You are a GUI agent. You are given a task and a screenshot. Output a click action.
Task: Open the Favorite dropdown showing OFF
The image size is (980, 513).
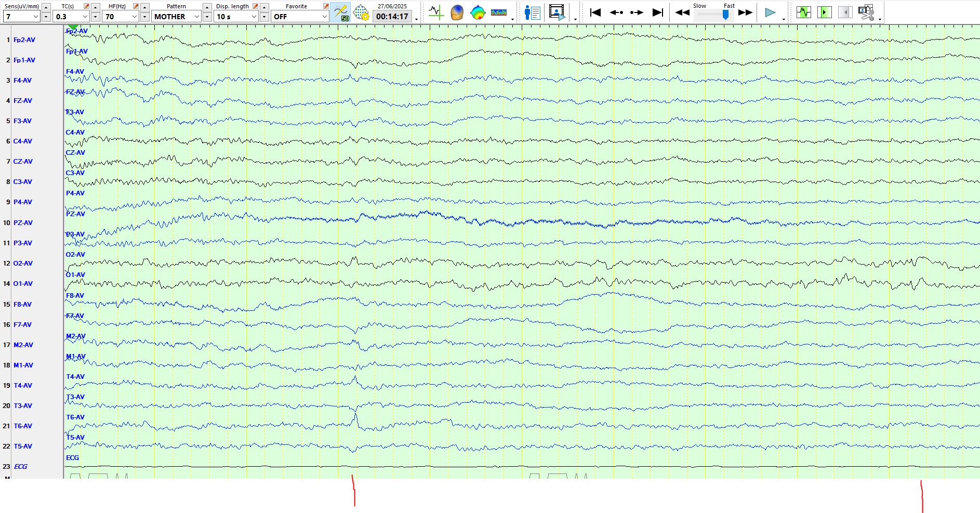[300, 17]
